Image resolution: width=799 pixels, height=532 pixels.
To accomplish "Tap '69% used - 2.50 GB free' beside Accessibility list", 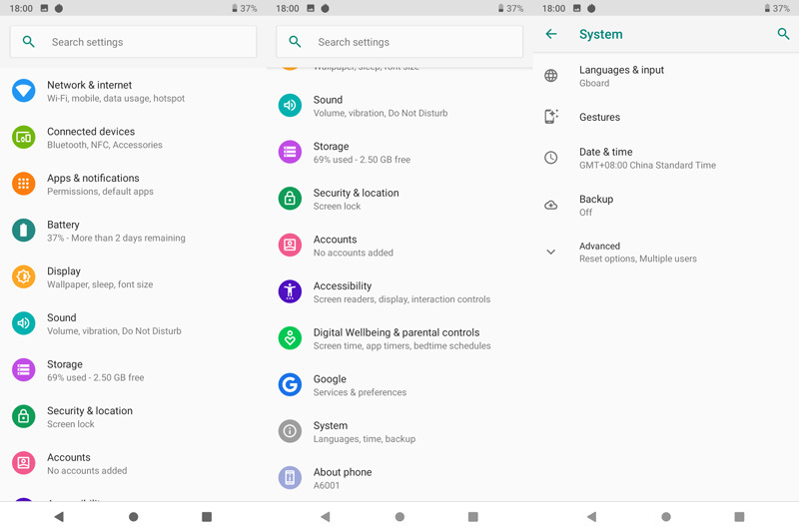I will [x=362, y=160].
